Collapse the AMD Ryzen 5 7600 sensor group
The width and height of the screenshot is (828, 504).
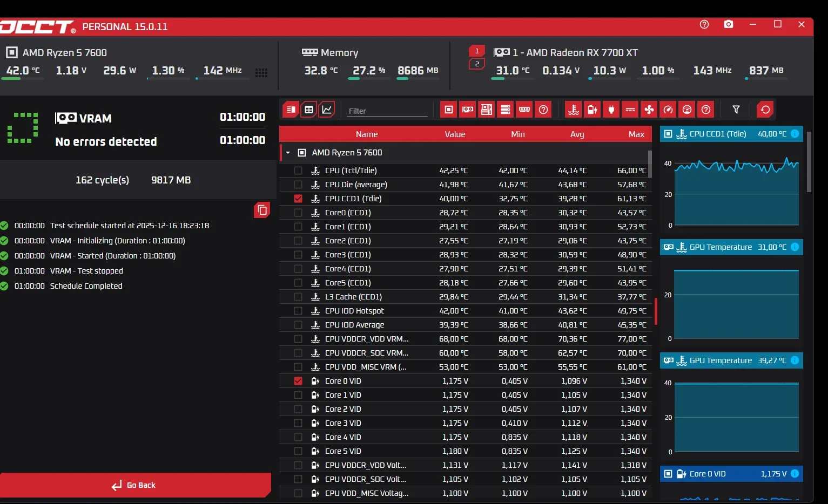[288, 153]
